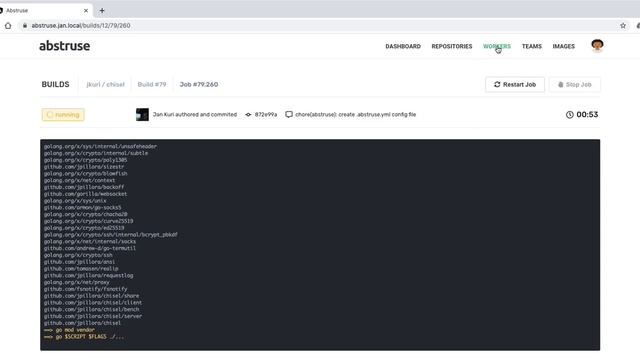Screen dimensions: 640x360
Task: Click log line github.com/armon/go-socks5
Action: point(82,207)
